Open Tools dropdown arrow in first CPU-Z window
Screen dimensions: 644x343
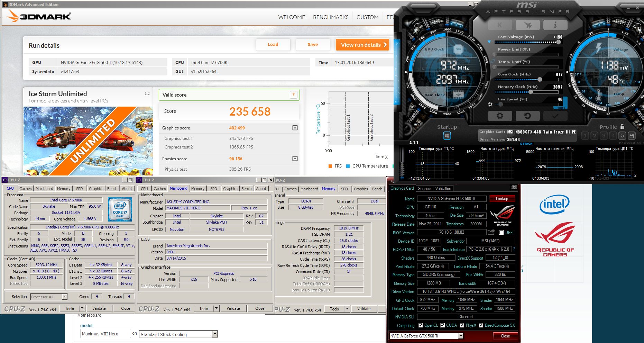[x=82, y=308]
